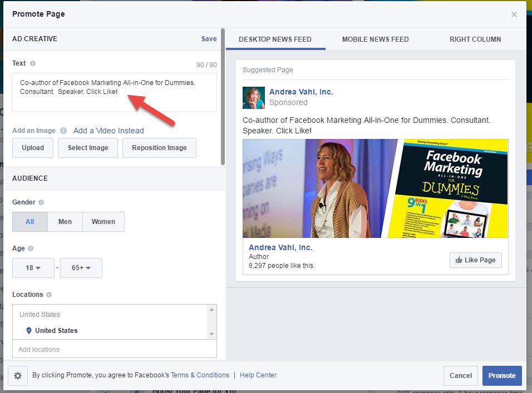Click the Cancel button
This screenshot has width=532, height=393.
(x=460, y=375)
